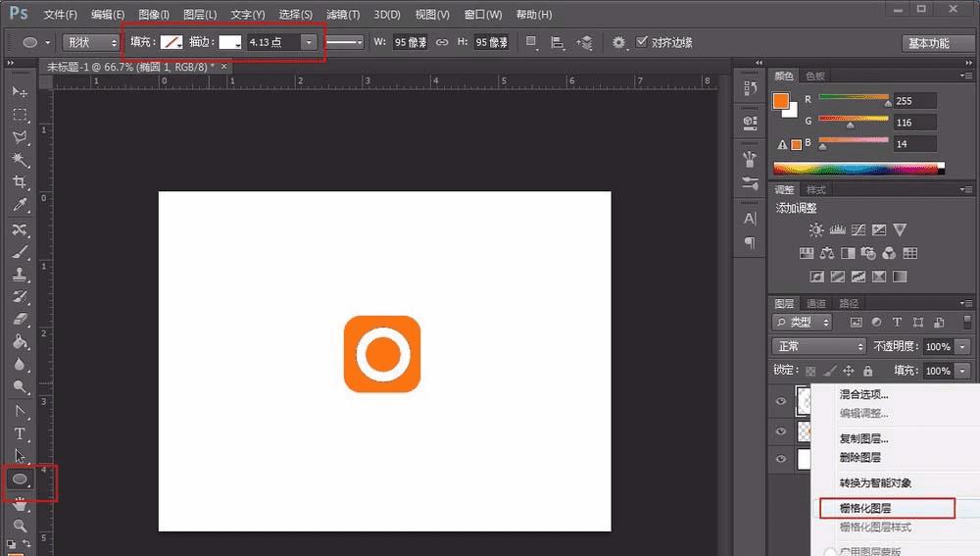Open the History panel icon
Image resolution: width=980 pixels, height=556 pixels.
coord(751,88)
